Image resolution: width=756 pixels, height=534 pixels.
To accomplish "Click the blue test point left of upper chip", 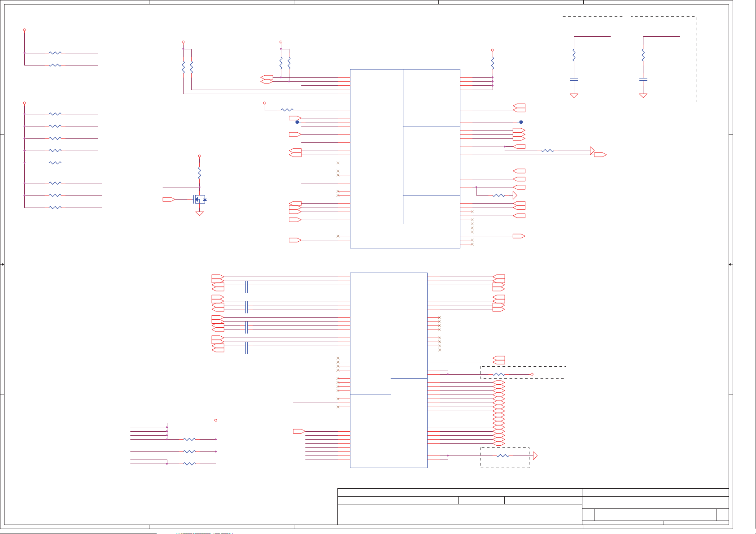I will [297, 122].
